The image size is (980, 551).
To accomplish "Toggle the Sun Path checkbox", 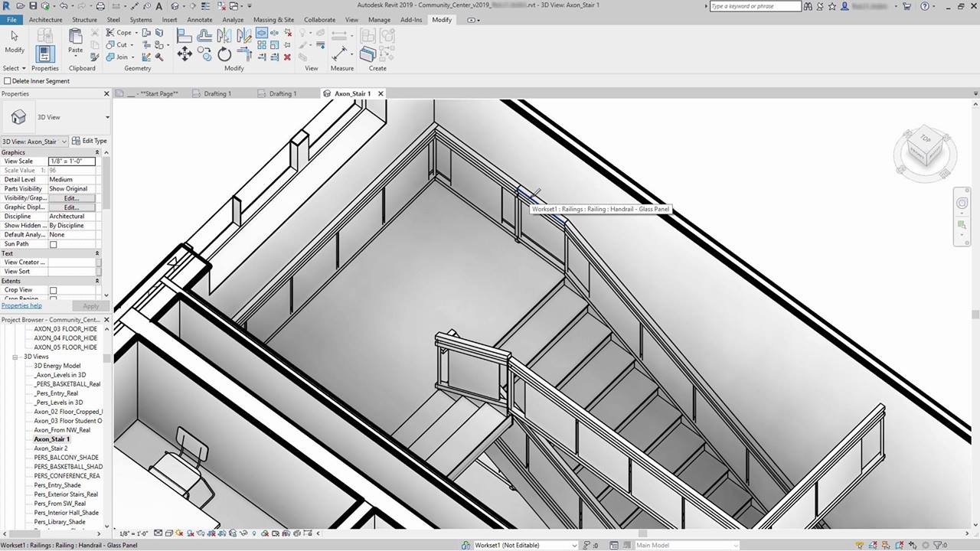I will [53, 244].
